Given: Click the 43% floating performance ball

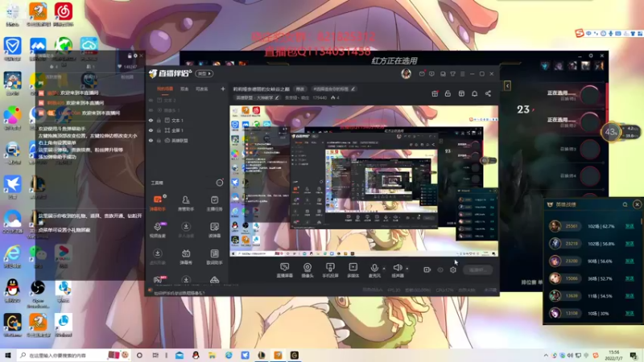Looking at the screenshot, I should click(x=610, y=132).
